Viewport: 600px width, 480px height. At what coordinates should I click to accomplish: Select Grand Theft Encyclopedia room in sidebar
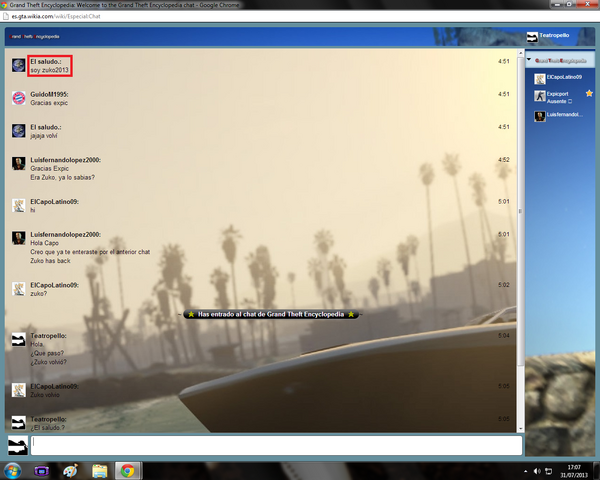pyautogui.click(x=560, y=60)
